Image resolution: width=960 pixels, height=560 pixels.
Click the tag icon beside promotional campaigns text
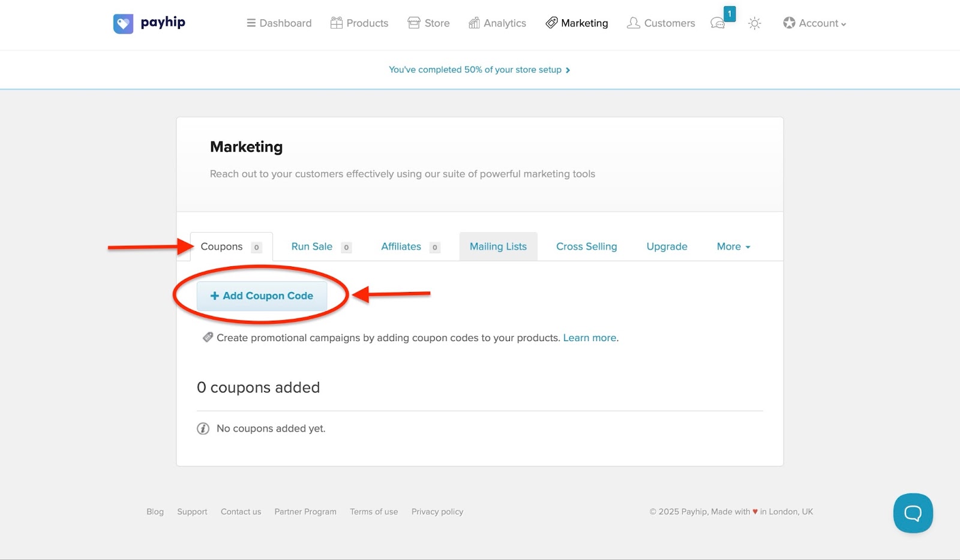[x=208, y=338]
